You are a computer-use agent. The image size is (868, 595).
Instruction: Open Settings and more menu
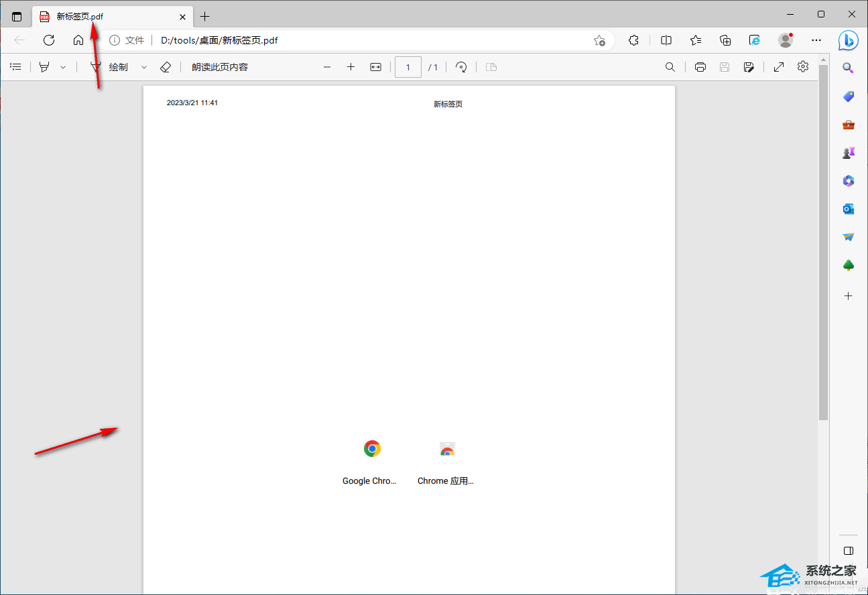[x=816, y=40]
